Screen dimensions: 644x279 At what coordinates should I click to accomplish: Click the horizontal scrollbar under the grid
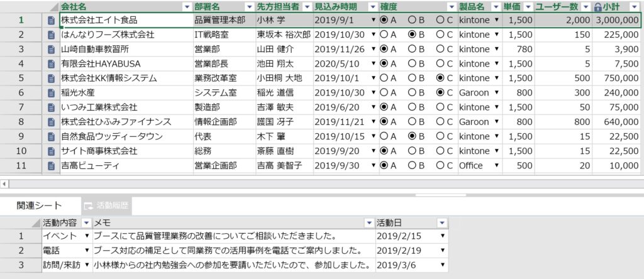point(314,184)
